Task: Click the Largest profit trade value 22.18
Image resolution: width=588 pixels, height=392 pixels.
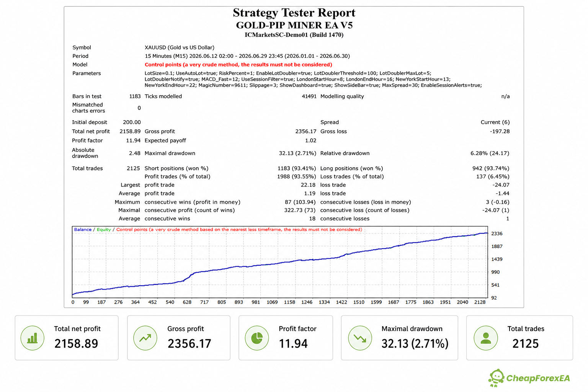Action: tap(308, 185)
